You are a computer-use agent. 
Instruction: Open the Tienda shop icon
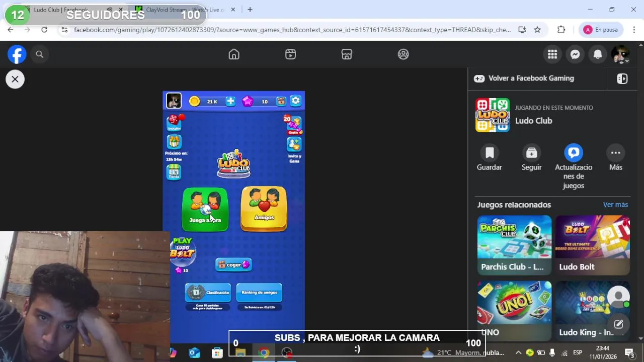click(x=174, y=172)
